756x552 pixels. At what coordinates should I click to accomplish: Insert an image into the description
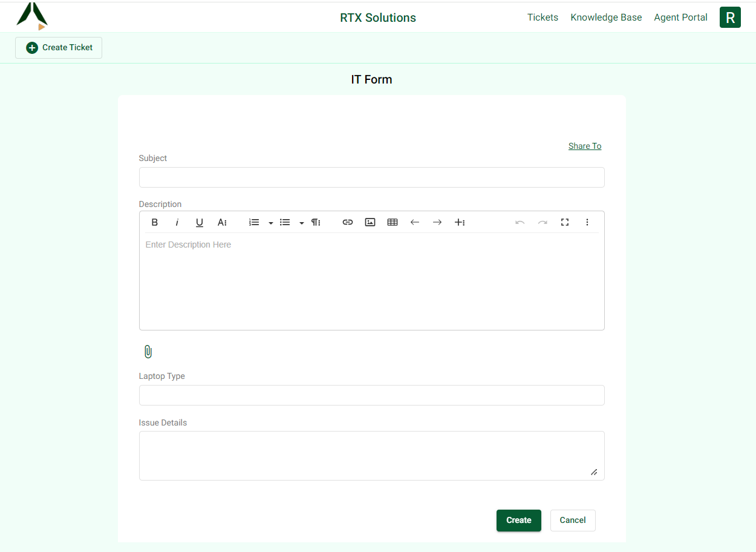click(370, 222)
